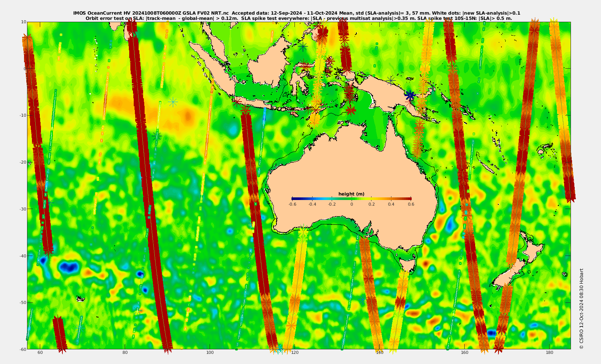Click latitude label -50 on the left axis
This screenshot has width=601, height=364.
point(22,302)
